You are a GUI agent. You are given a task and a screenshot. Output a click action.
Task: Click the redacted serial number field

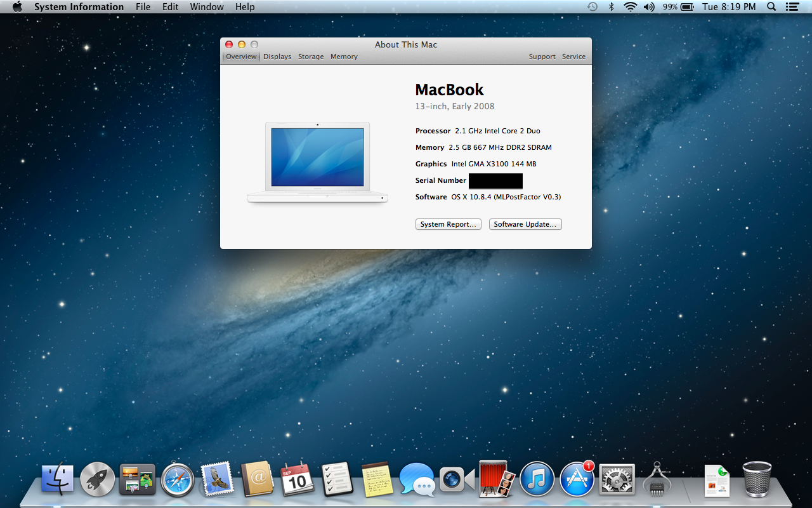tap(495, 180)
